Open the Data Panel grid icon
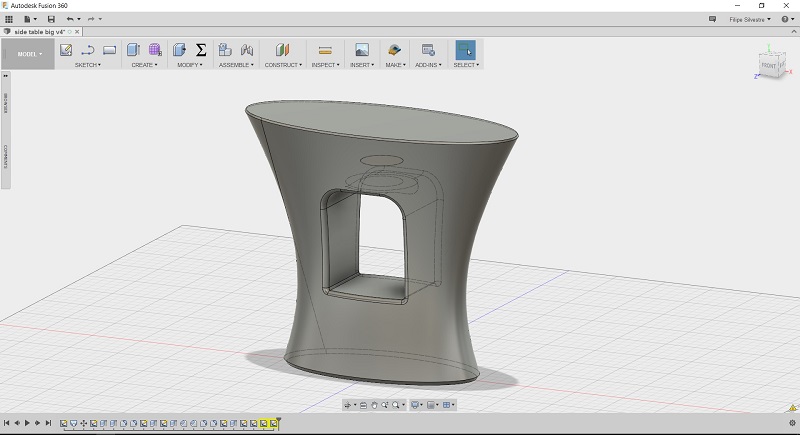This screenshot has height=435, width=800. (x=9, y=19)
